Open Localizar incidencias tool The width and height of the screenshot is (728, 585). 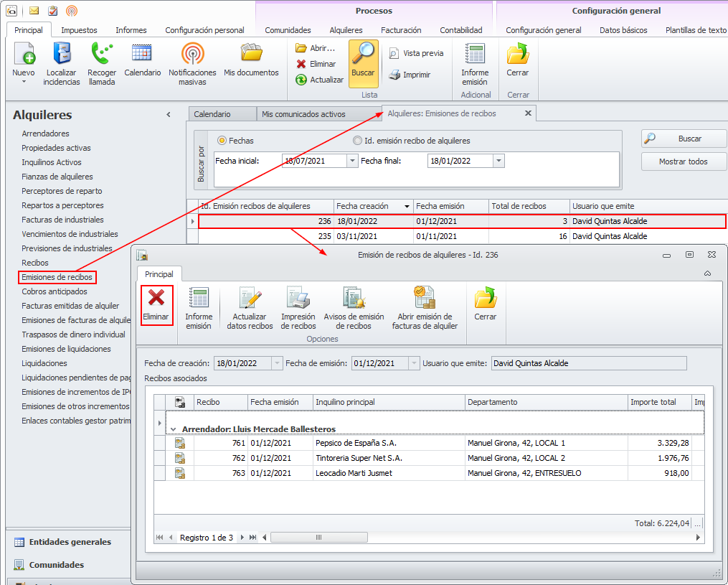(61, 63)
